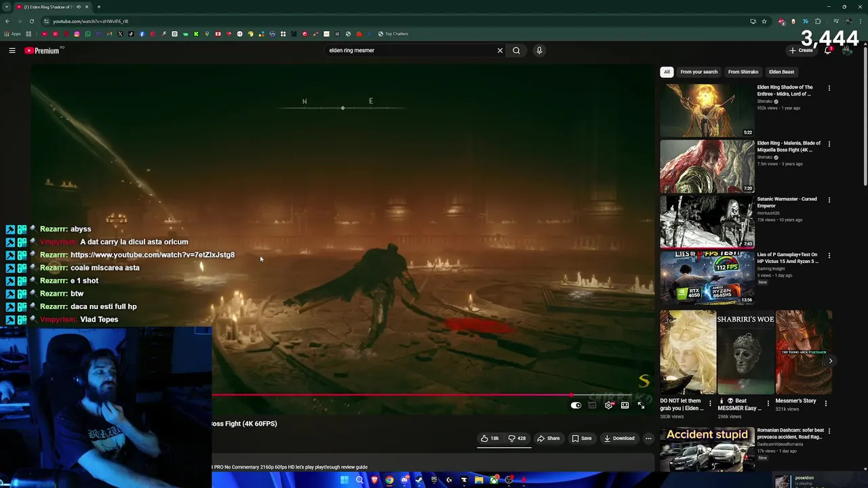Open the WhatsApp bookmark icon

87,34
